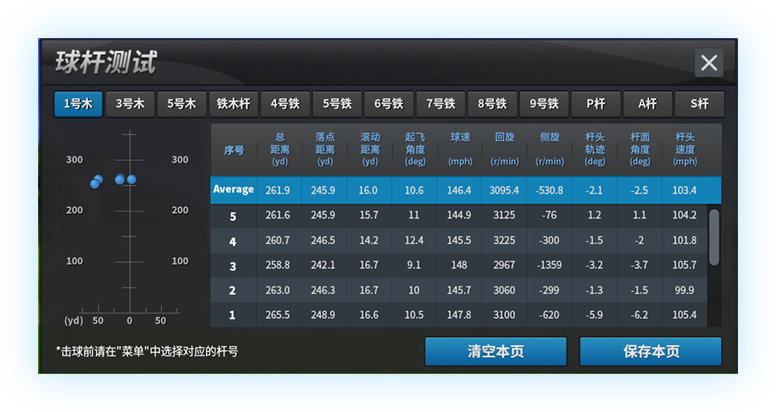Click average club speed 103.4
The height and width of the screenshot is (412, 776).
pos(684,190)
